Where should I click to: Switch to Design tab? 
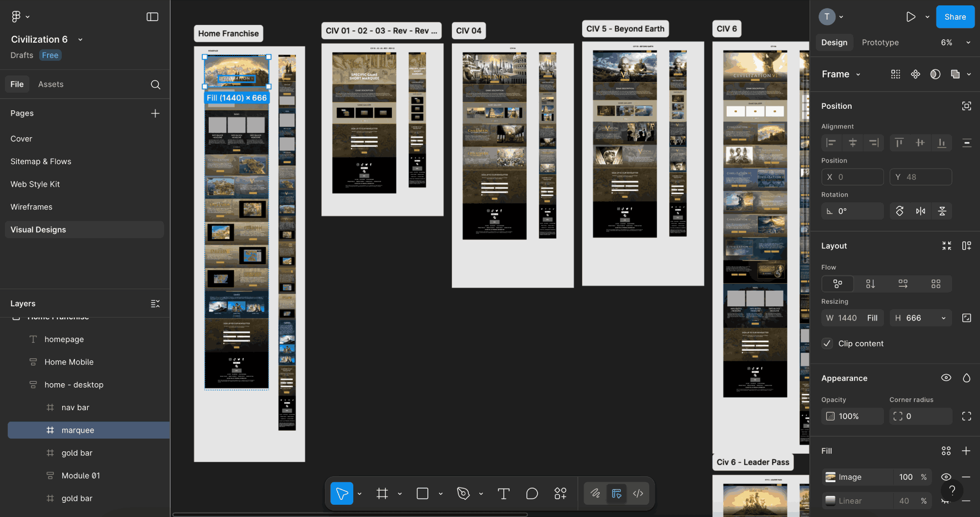[x=834, y=43]
